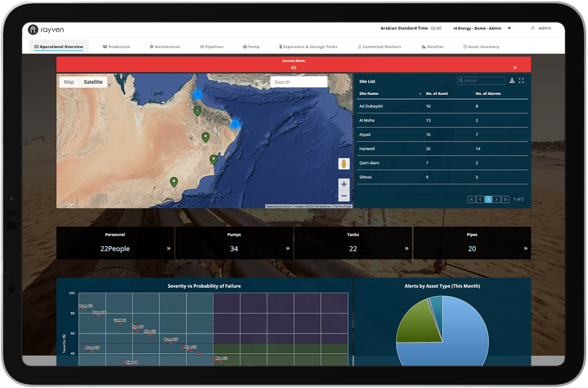Viewport: 588px width, 388px height.
Task: Click the blue cluster marker on the east coast
Action: 235,124
